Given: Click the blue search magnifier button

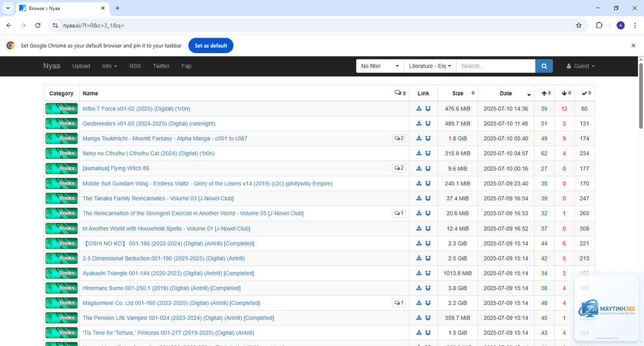Looking at the screenshot, I should coord(544,66).
